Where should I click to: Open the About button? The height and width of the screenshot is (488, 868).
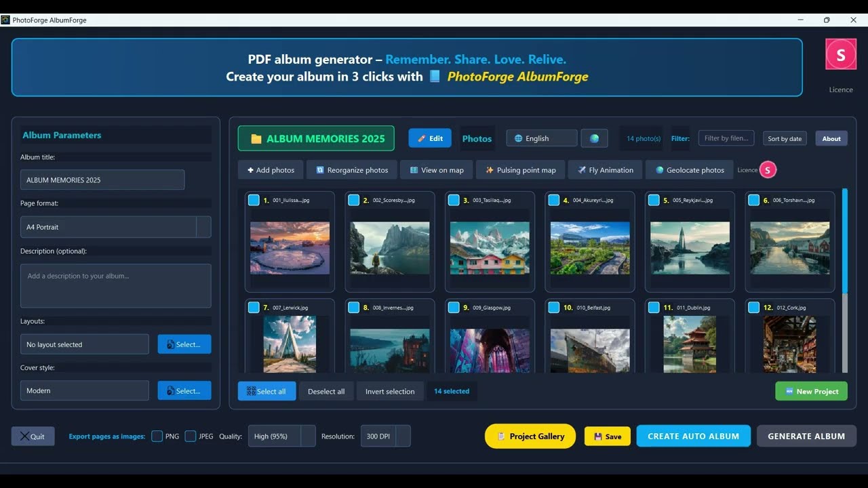tap(831, 138)
